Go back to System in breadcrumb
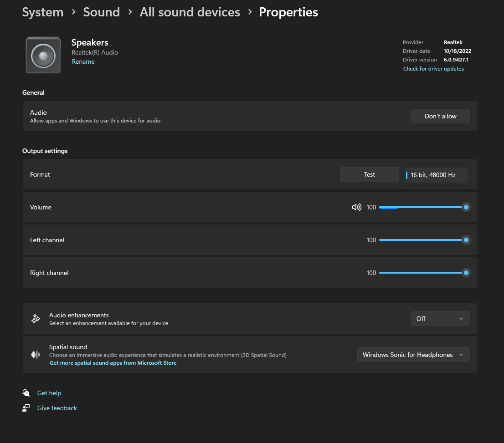Screen dimensions: 504x443 click(43, 12)
